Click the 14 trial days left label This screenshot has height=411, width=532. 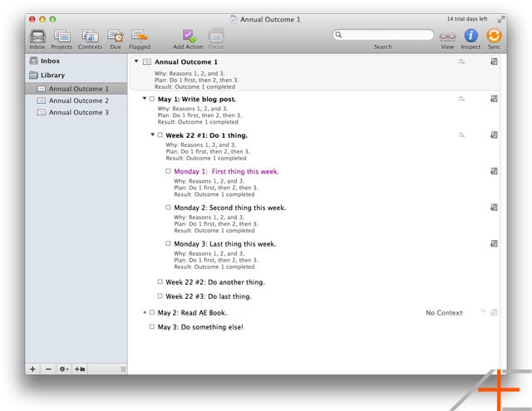coord(467,19)
